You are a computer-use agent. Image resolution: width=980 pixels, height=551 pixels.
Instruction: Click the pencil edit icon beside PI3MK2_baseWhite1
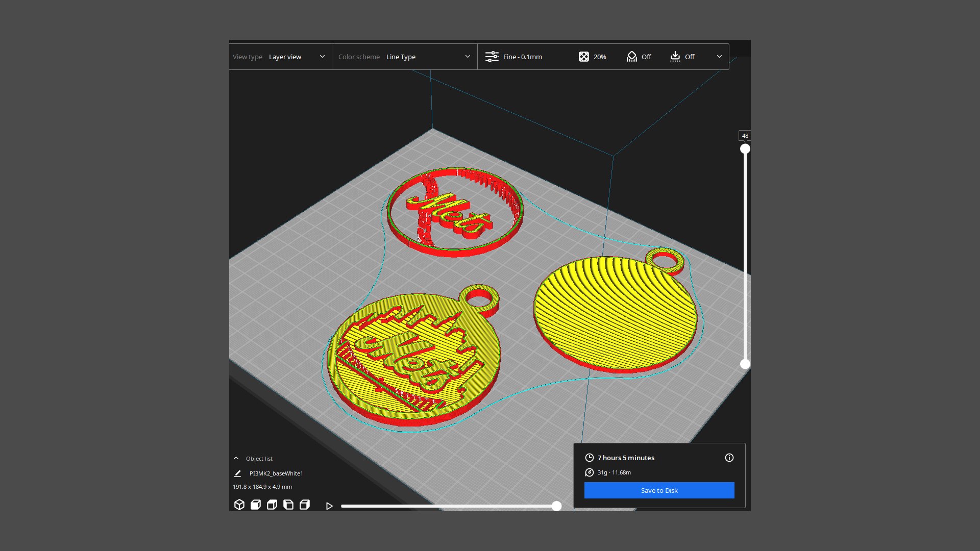(x=237, y=473)
